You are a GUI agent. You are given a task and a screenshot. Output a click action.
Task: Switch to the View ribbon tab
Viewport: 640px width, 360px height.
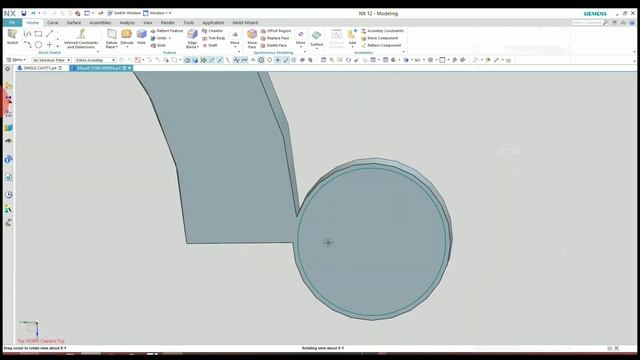[148, 23]
